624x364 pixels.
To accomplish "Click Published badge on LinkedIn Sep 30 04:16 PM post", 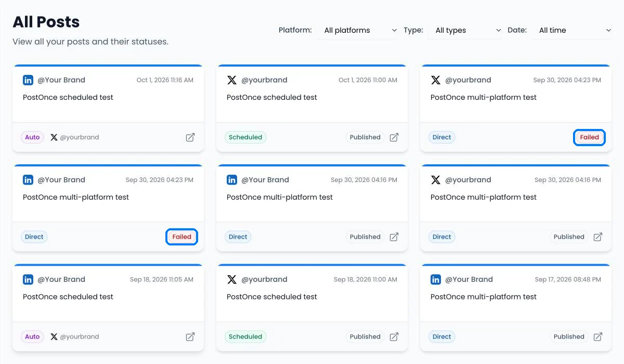I will 365,237.
